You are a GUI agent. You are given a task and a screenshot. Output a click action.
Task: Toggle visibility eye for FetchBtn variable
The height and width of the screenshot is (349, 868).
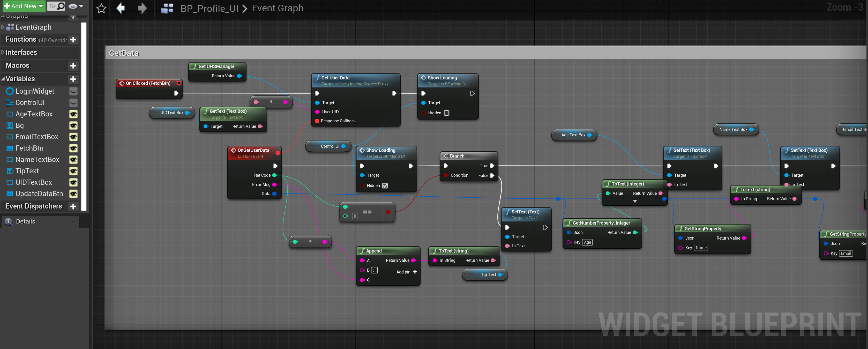point(73,148)
